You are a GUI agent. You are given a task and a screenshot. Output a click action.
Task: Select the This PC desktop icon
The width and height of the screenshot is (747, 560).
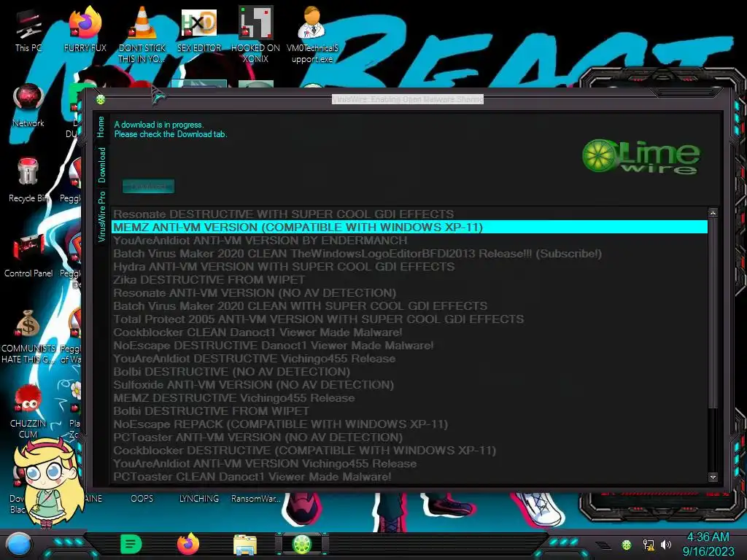pyautogui.click(x=28, y=31)
